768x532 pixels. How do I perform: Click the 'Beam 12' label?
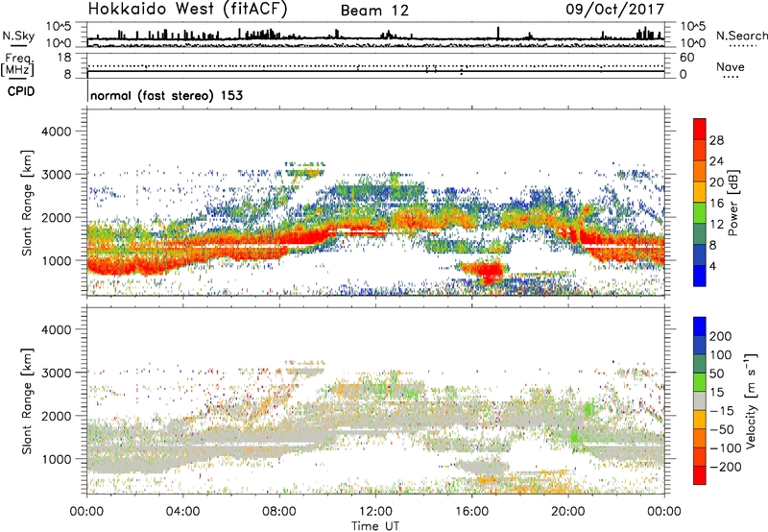374,11
